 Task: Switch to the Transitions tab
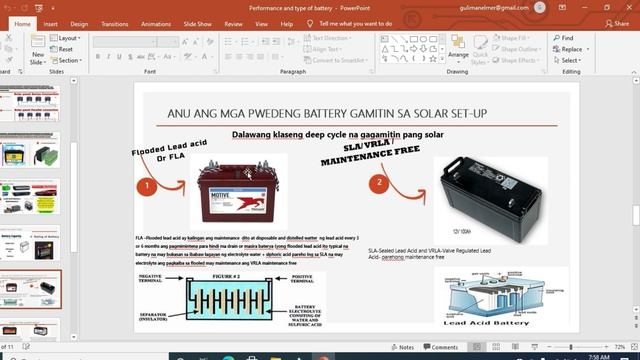pyautogui.click(x=115, y=24)
